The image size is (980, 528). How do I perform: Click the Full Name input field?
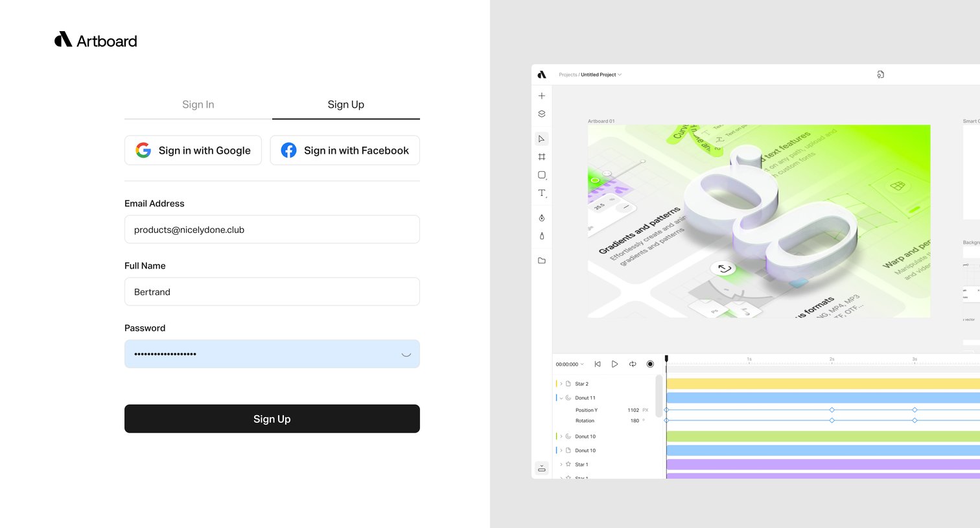pyautogui.click(x=272, y=292)
